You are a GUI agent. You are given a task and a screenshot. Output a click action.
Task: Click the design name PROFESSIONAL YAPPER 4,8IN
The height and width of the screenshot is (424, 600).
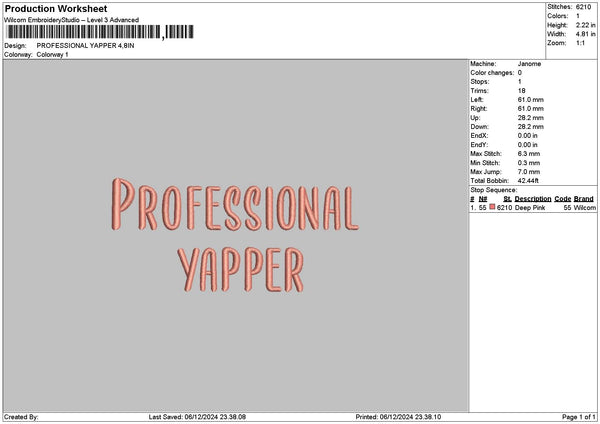(x=85, y=46)
